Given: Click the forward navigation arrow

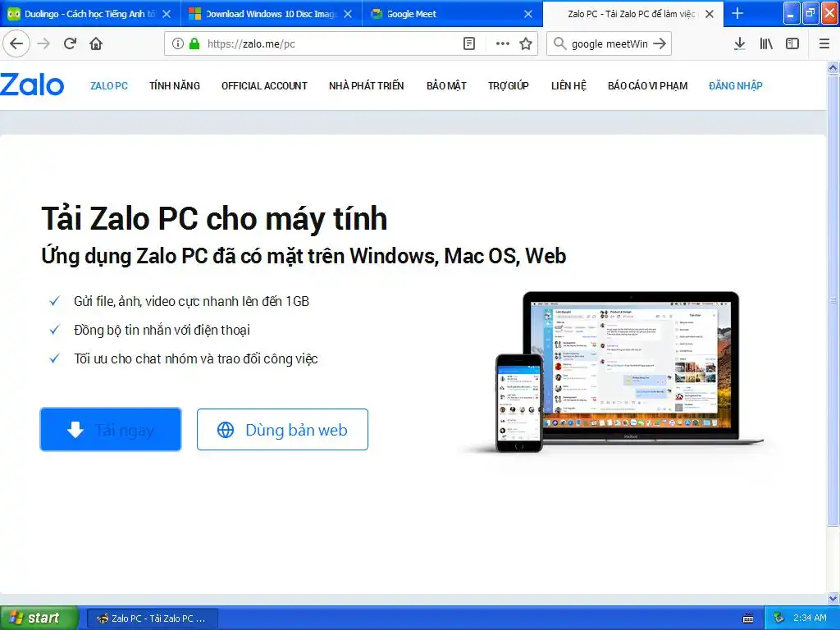Looking at the screenshot, I should pyautogui.click(x=44, y=43).
